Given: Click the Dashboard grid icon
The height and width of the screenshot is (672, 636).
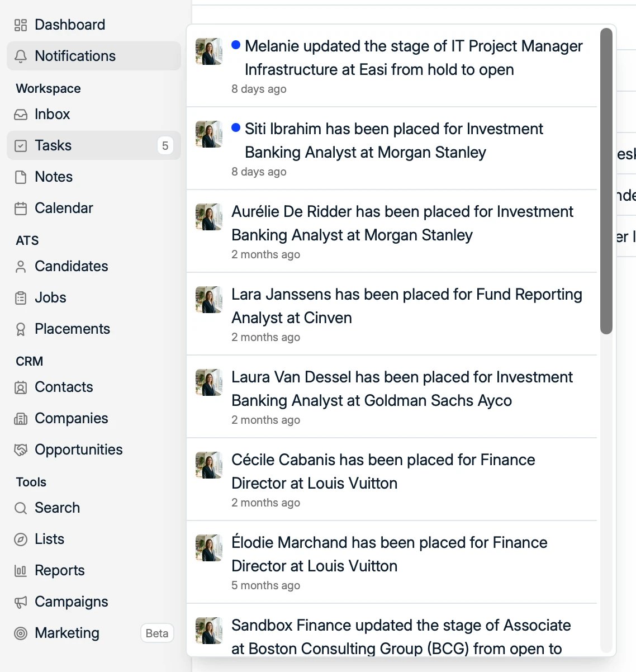Looking at the screenshot, I should 21,25.
